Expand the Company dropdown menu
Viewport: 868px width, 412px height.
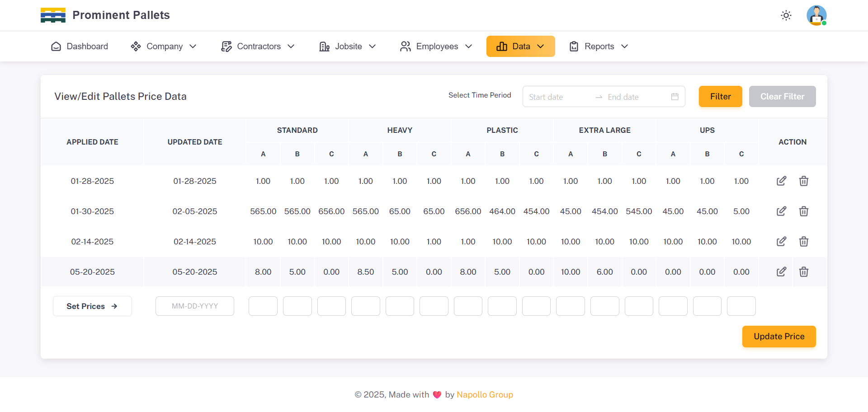pos(164,47)
